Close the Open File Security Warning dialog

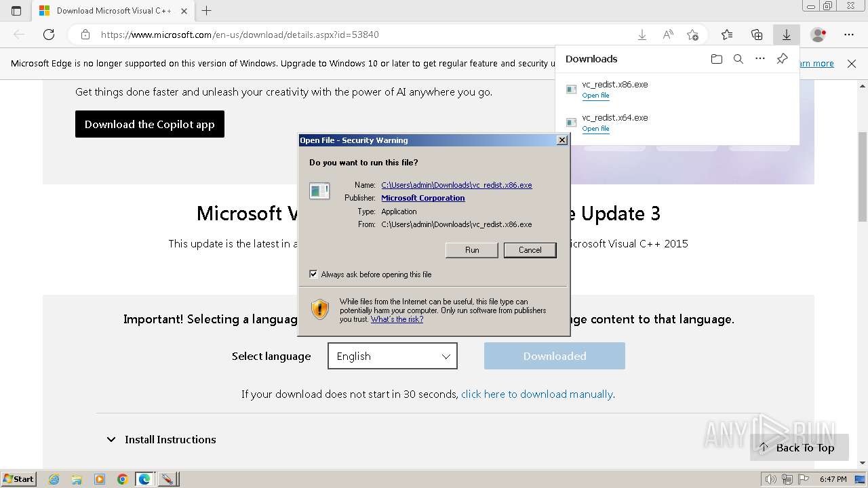tap(561, 140)
